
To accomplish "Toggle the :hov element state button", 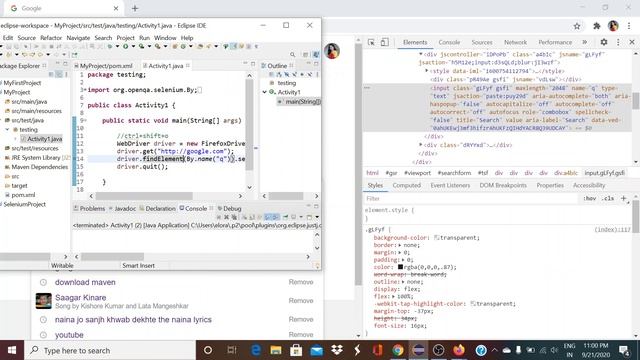I will pos(589,198).
